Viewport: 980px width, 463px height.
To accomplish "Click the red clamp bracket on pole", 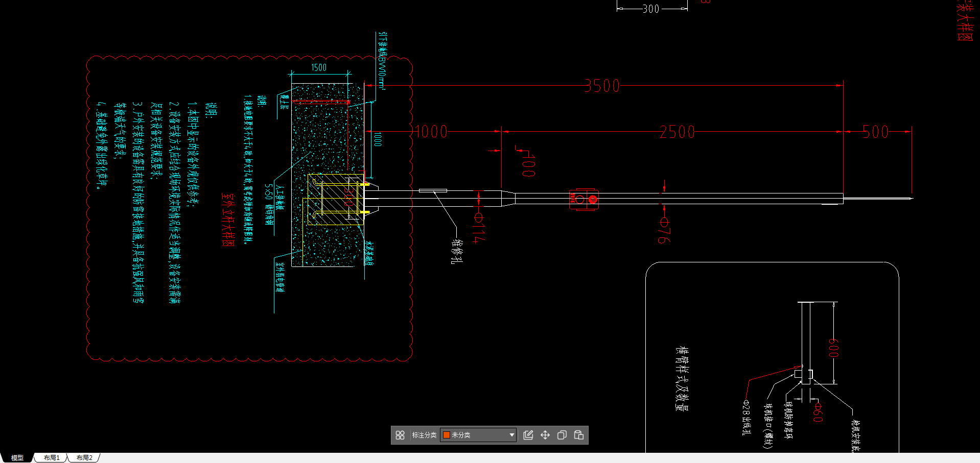I will [x=584, y=199].
